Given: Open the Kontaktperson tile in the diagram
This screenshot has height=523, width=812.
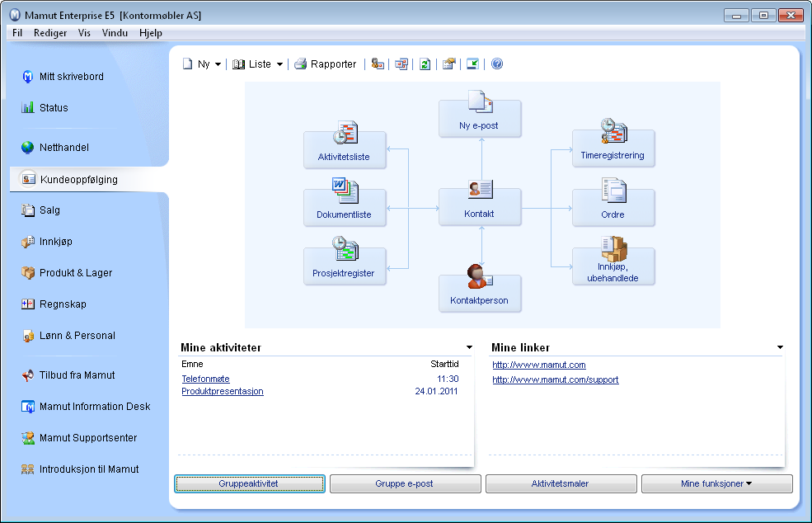Looking at the screenshot, I should pos(480,294).
